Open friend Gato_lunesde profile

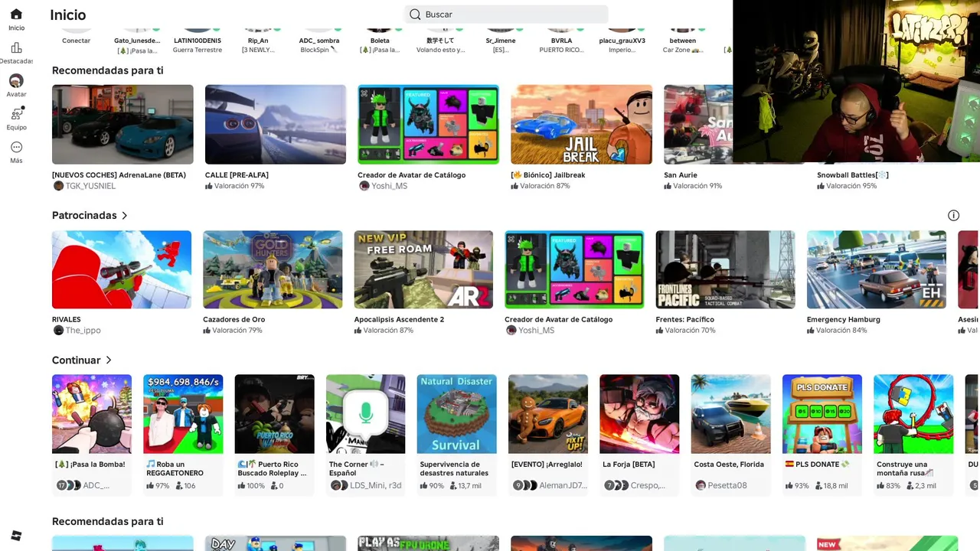click(137, 41)
